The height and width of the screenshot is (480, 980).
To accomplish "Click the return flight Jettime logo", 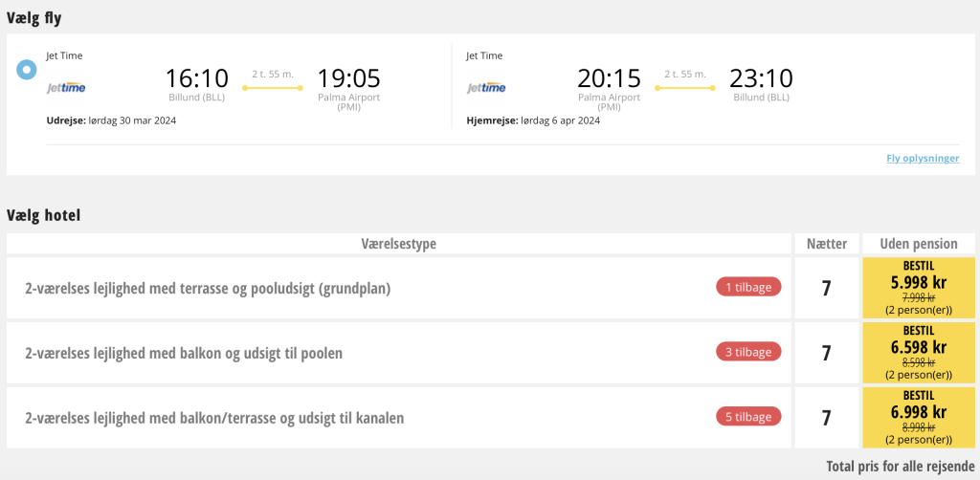I will [486, 88].
